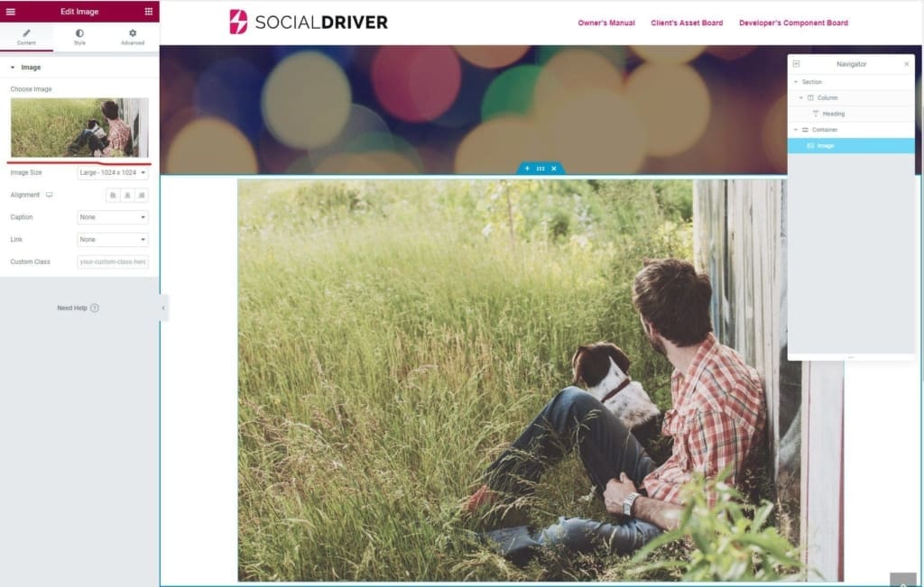Add new section using plus handle
Viewport: 924px width, 587px height.
[527, 169]
